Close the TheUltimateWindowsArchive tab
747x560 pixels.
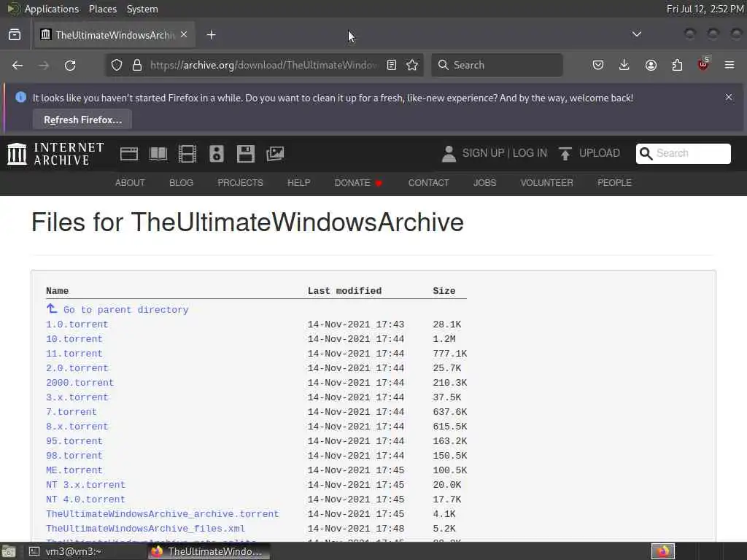coord(184,34)
